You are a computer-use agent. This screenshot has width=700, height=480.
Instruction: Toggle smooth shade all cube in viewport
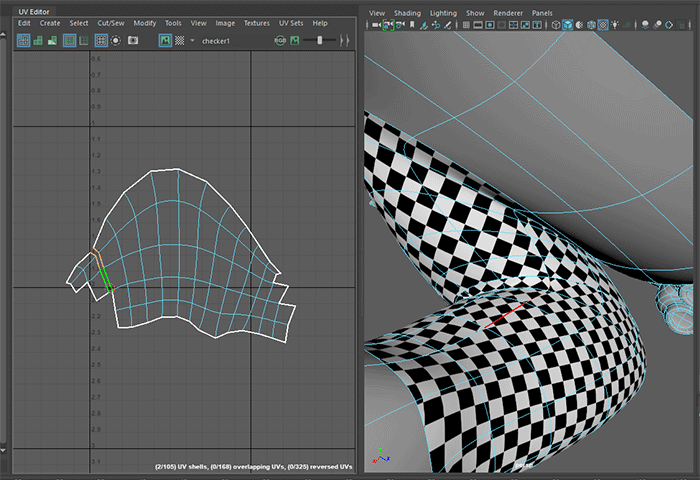[568, 26]
